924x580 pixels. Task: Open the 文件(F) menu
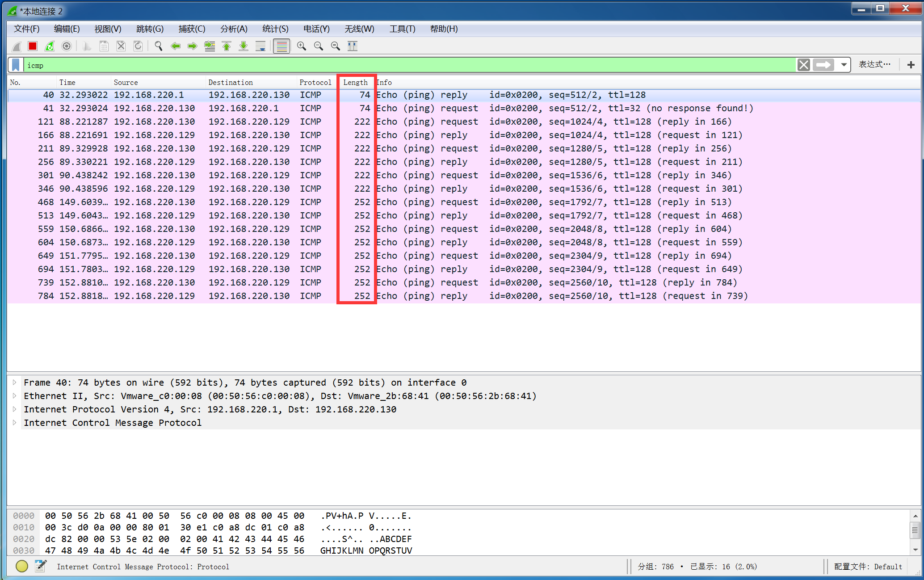pyautogui.click(x=27, y=29)
